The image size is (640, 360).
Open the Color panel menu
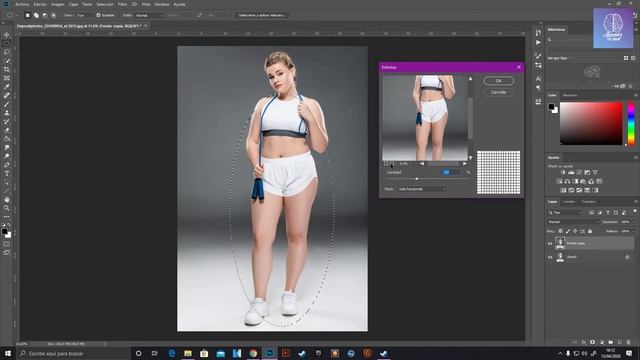(636, 95)
